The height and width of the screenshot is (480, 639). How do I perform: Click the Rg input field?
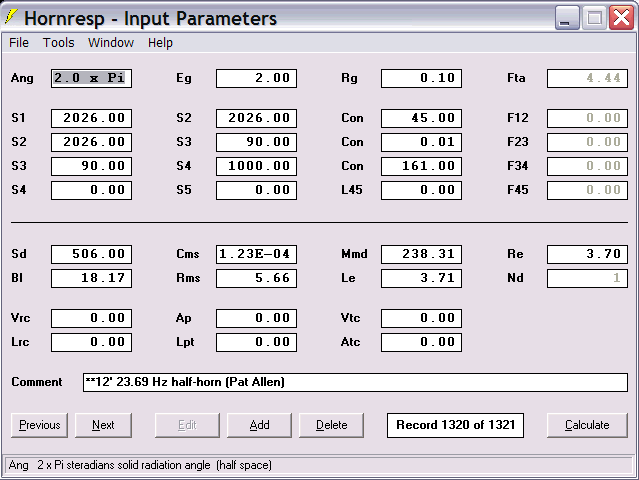(x=421, y=78)
